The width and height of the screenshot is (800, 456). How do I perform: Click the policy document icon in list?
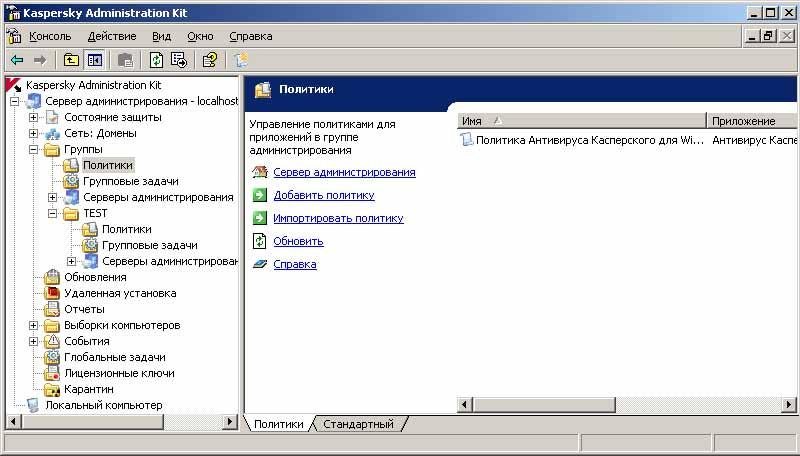pyautogui.click(x=466, y=139)
